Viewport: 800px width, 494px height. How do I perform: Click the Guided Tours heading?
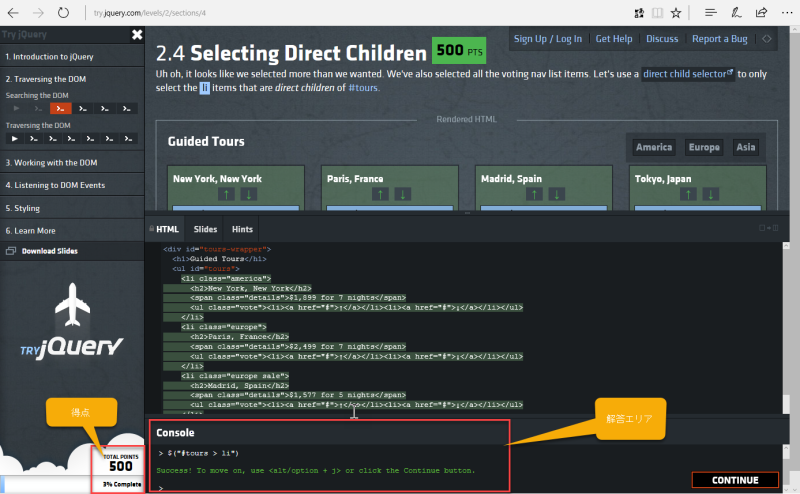click(x=206, y=141)
